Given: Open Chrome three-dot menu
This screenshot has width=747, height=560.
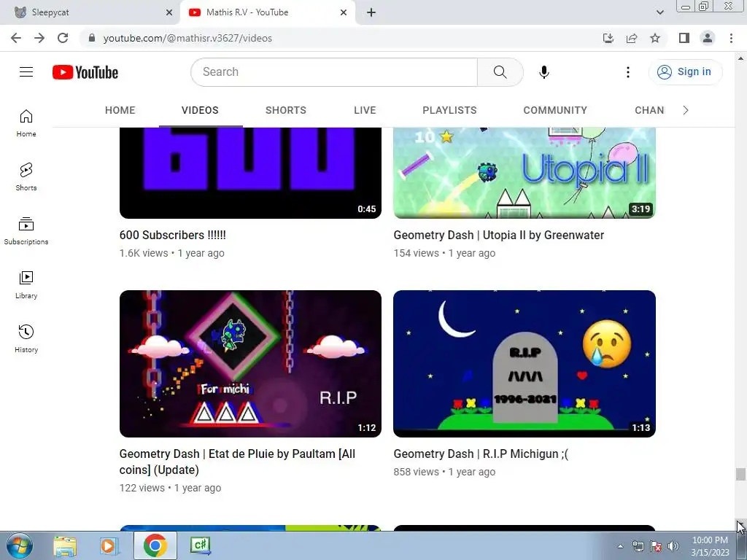Looking at the screenshot, I should (731, 38).
